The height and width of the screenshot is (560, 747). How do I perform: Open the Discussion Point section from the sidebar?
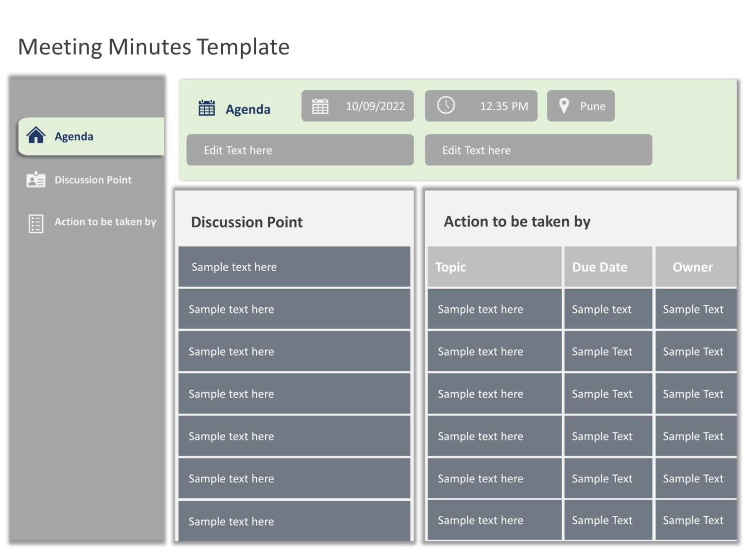tap(93, 179)
